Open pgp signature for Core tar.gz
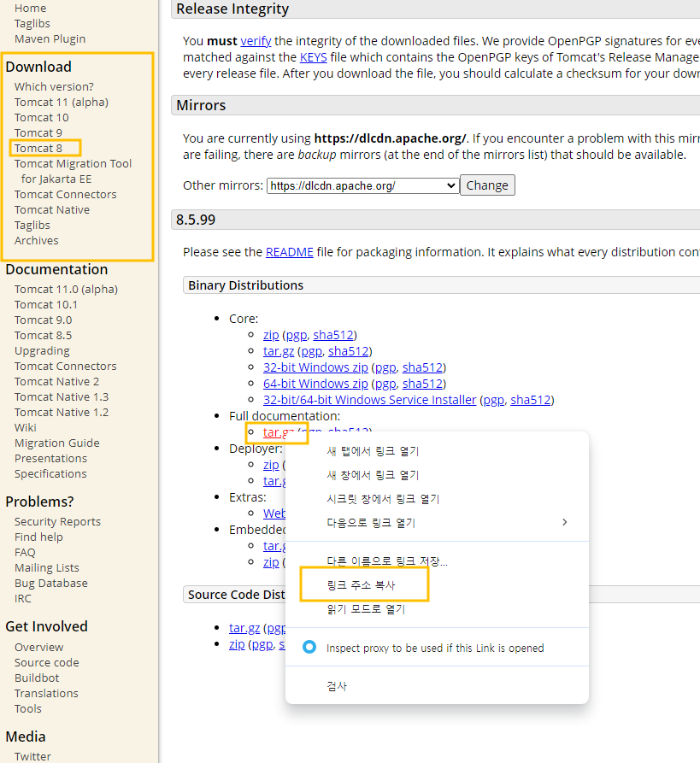The height and width of the screenshot is (763, 700). point(311,351)
